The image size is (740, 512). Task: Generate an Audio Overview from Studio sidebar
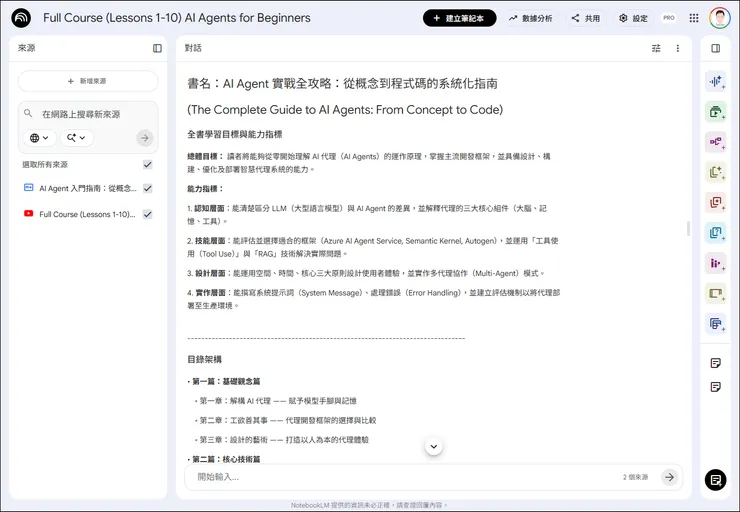coord(716,82)
